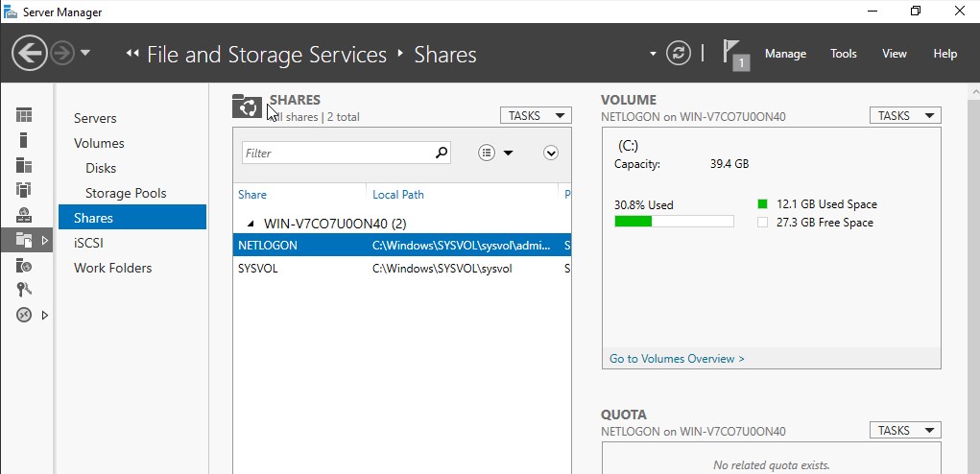Viewport: 980px width, 474px height.
Task: Open Storage Pools in the navigation list
Action: [126, 193]
